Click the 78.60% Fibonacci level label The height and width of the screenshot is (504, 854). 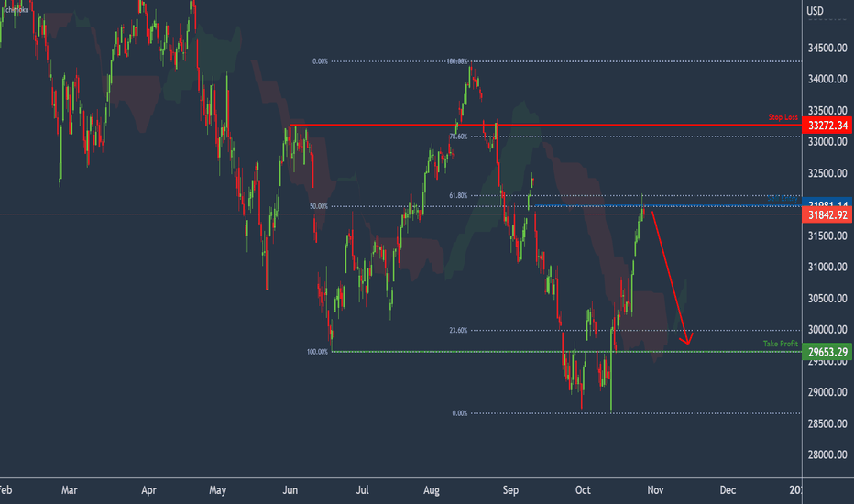click(x=458, y=137)
